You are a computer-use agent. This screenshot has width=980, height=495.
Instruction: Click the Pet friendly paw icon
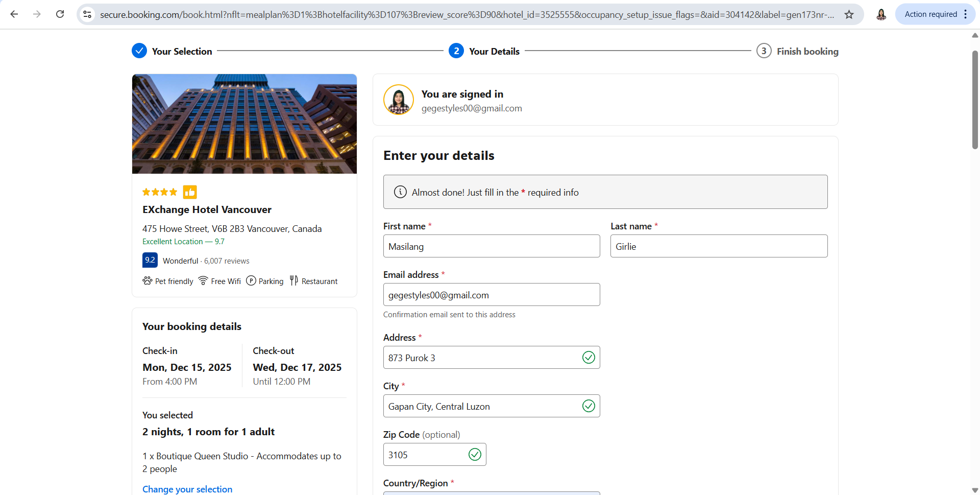click(x=148, y=281)
